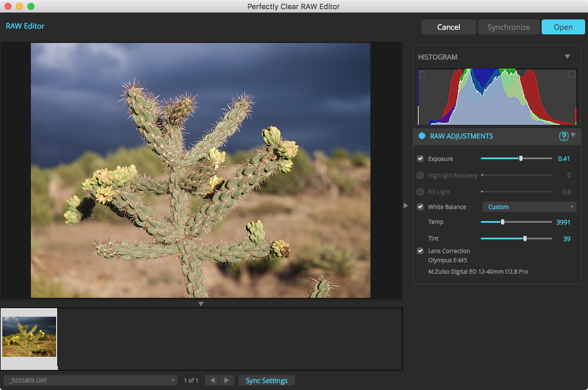Viewport: 588px width, 390px height.
Task: Disable the Exposure adjustment checkbox
Action: point(420,159)
